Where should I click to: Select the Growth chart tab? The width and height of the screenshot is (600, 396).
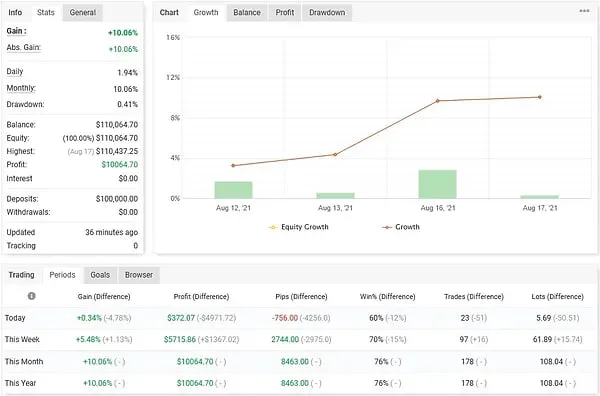206,12
